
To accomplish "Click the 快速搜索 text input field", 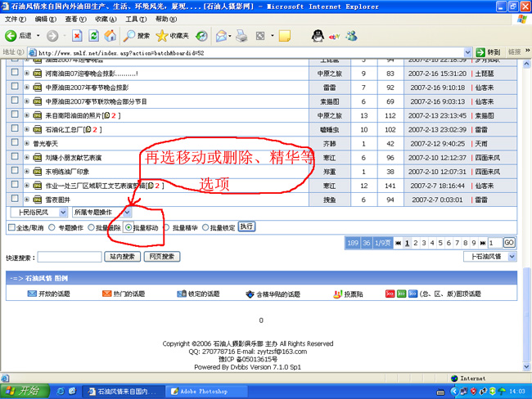I will 70,257.
